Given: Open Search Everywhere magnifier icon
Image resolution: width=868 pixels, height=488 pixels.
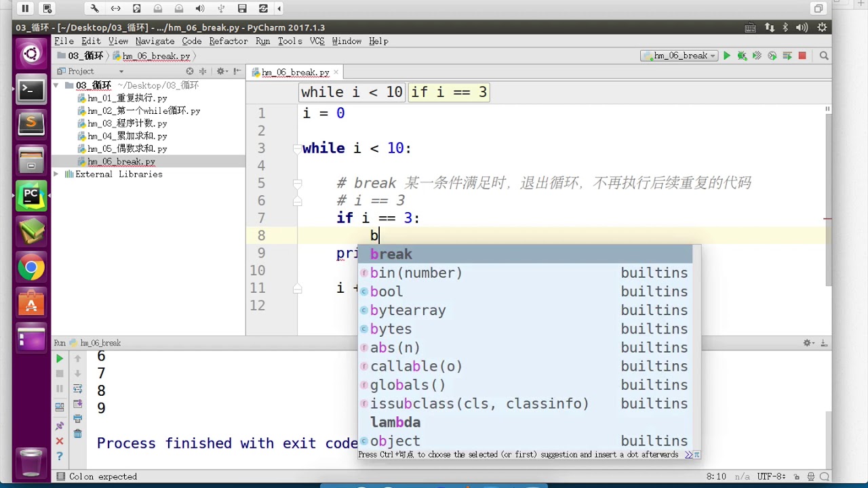Looking at the screenshot, I should pos(824,56).
